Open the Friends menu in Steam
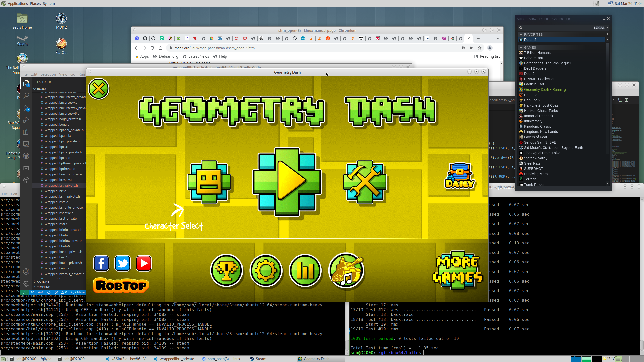The height and width of the screenshot is (362, 644). [x=544, y=19]
